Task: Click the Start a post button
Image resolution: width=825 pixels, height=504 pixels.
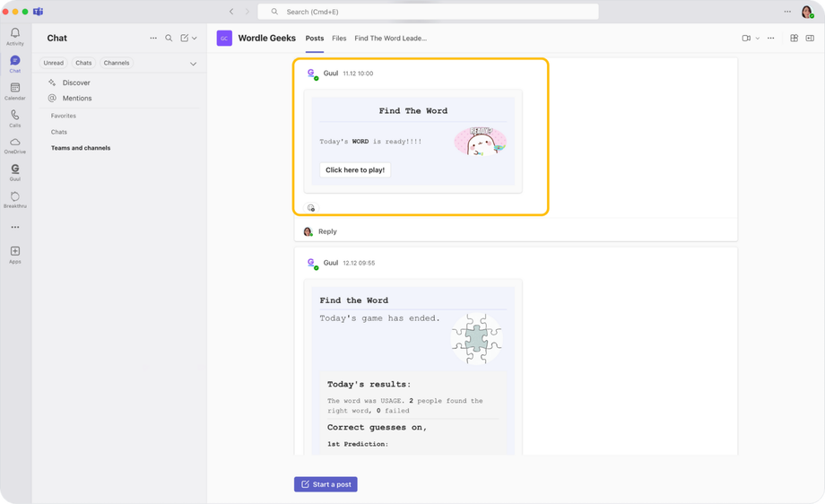Action: (326, 484)
